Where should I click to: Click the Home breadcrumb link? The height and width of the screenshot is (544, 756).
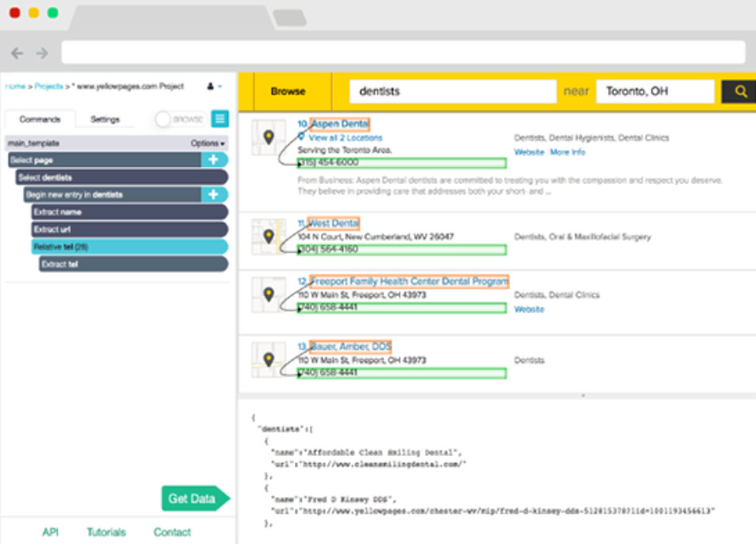click(15, 86)
